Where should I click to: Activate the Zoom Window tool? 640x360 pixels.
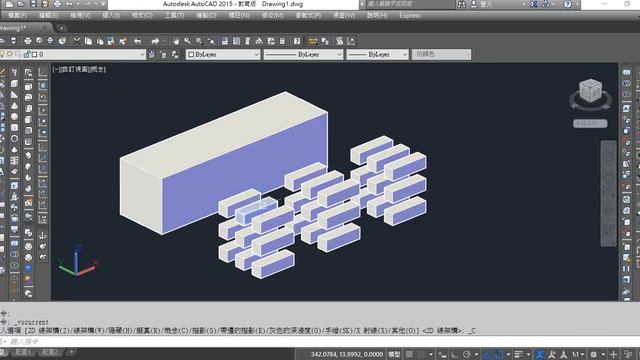199,41
